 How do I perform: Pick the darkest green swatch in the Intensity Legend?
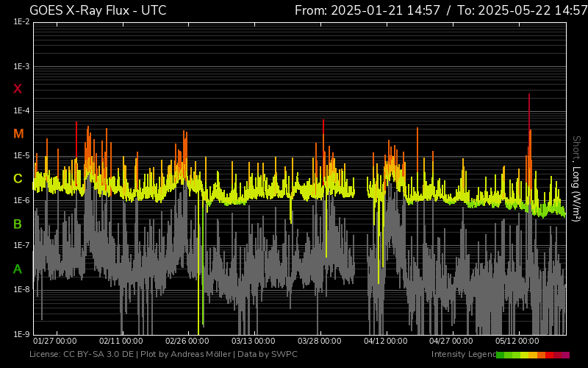[501, 355]
